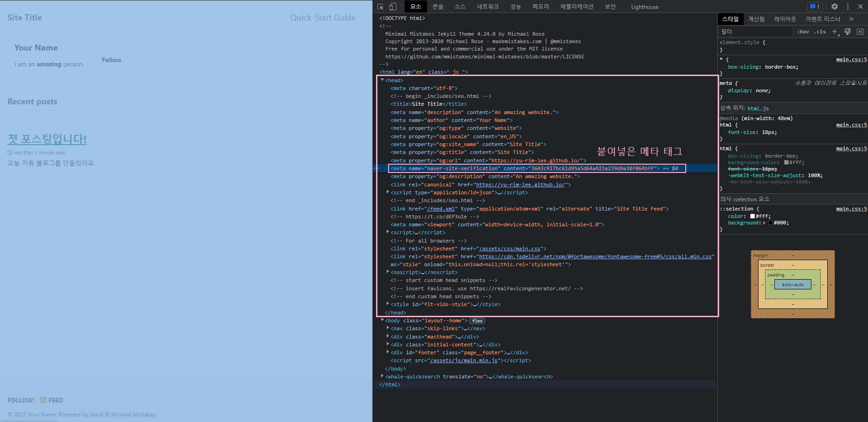Open the /feed.xml href link
Viewport: 868px width, 422px height.
440,209
